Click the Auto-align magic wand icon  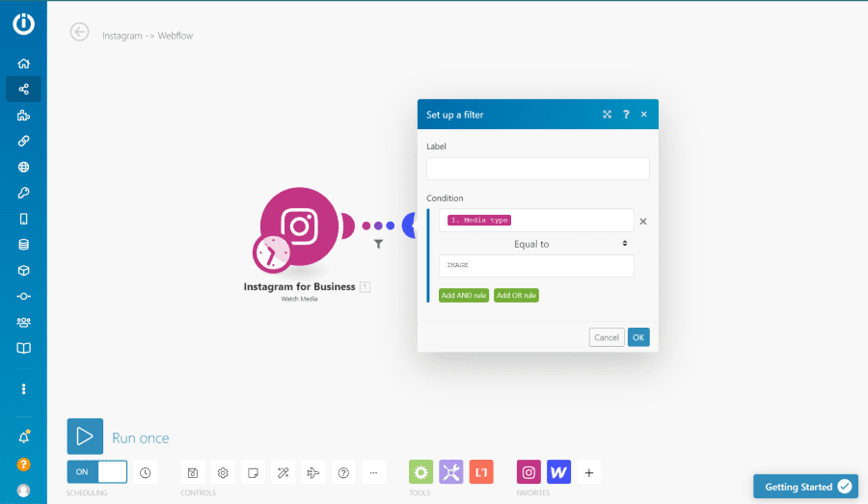283,472
